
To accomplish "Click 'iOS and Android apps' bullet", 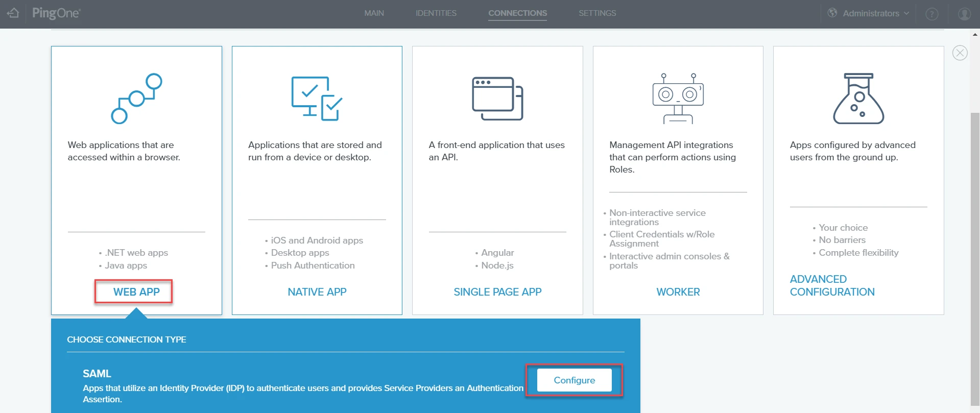I will point(317,240).
